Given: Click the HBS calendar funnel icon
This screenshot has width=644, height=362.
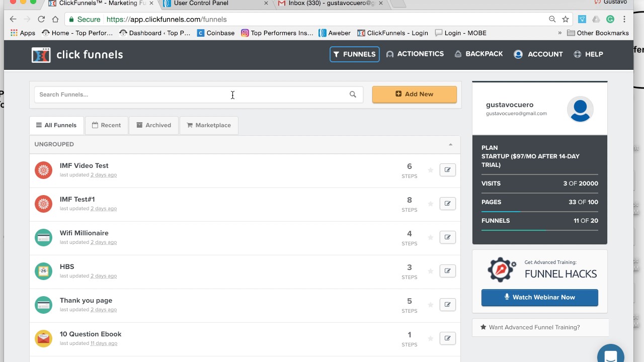Looking at the screenshot, I should coord(44,271).
